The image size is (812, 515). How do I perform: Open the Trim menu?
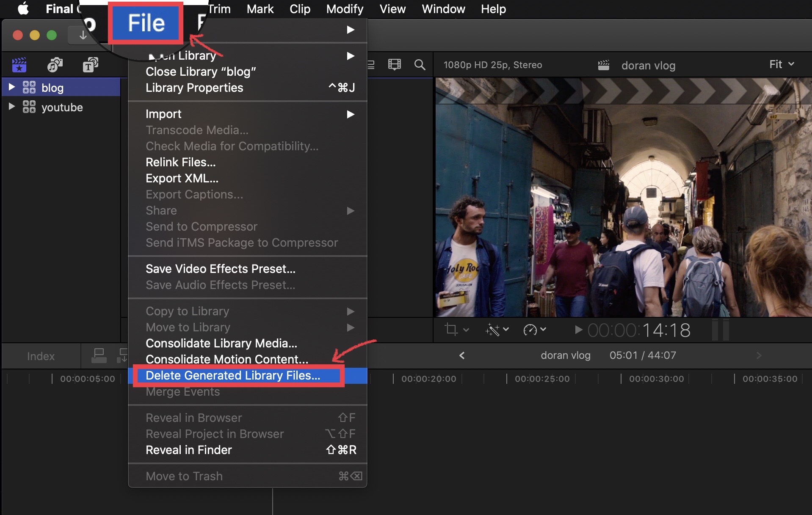(220, 9)
